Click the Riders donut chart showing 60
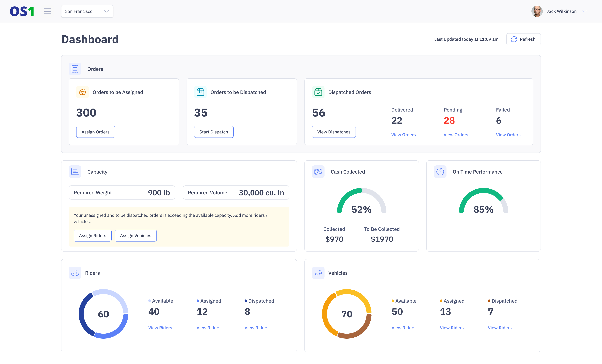 [x=103, y=314]
